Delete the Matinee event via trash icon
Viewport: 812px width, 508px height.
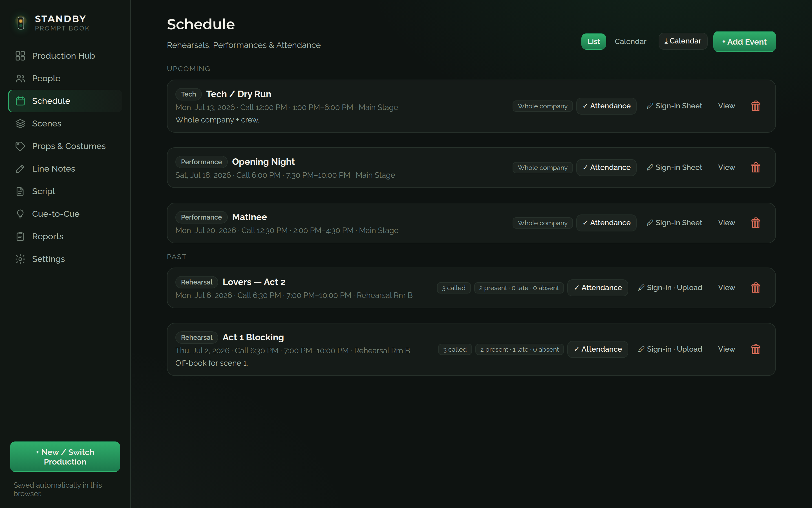pyautogui.click(x=756, y=223)
